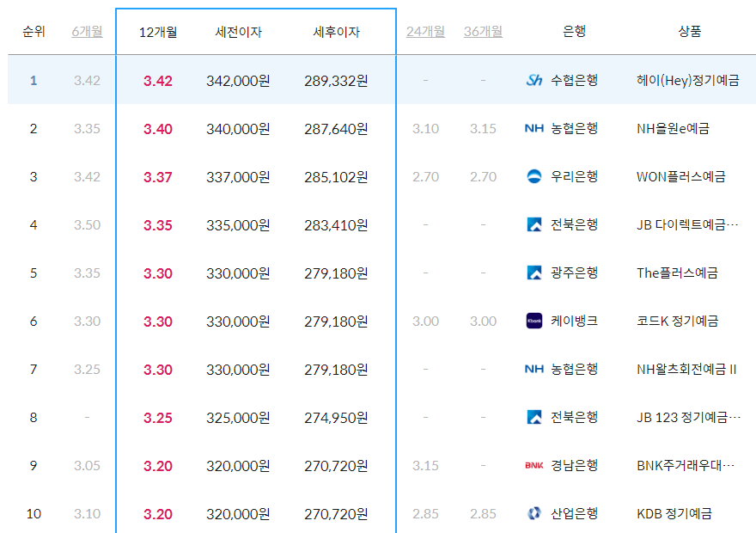Select the 12개월 column header
The height and width of the screenshot is (533, 756).
(x=158, y=33)
